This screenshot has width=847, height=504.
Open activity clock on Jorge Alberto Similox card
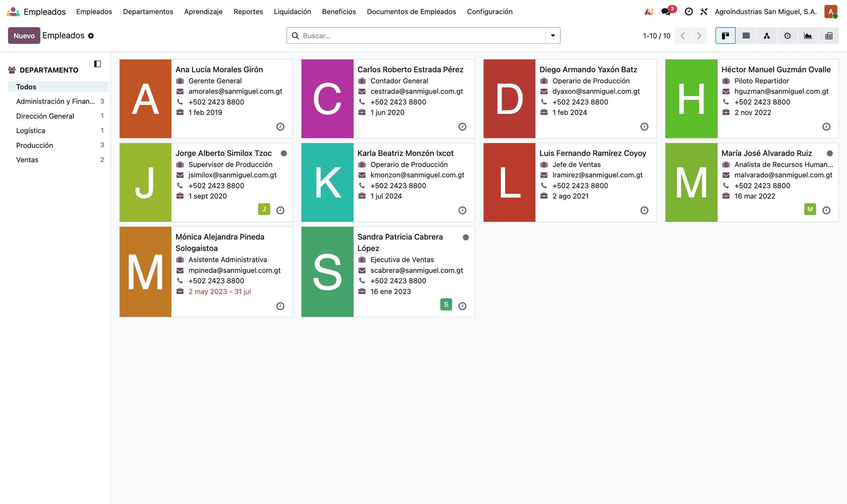[280, 210]
